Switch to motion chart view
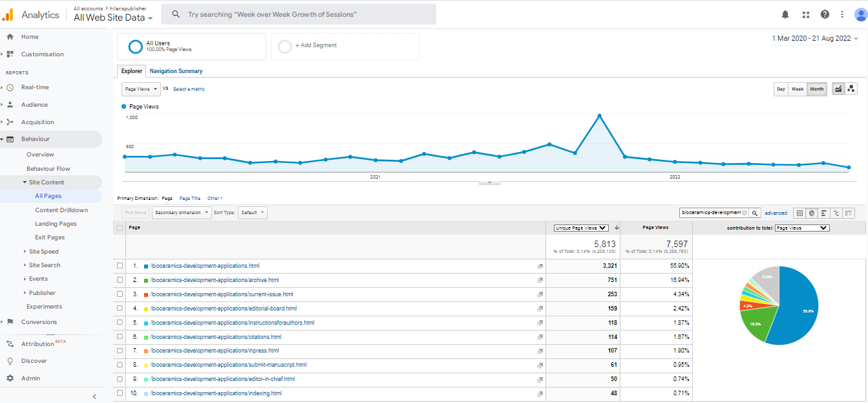The image size is (868, 403). click(x=851, y=89)
